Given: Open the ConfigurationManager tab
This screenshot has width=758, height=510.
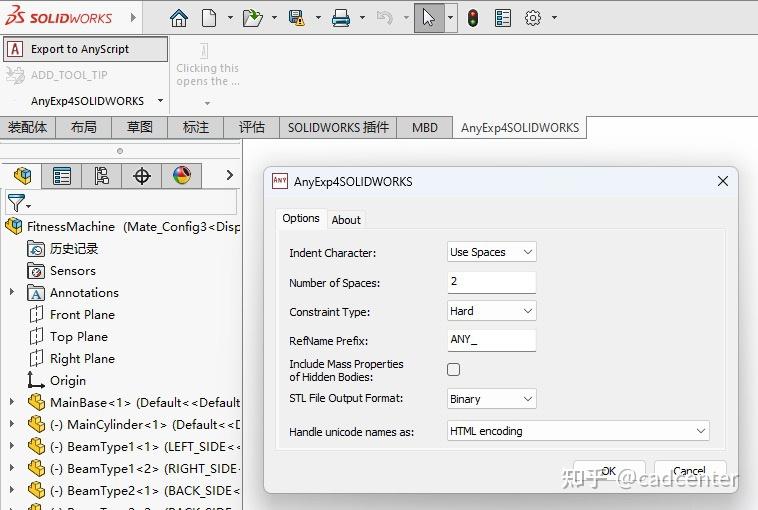Looking at the screenshot, I should pyautogui.click(x=102, y=175).
